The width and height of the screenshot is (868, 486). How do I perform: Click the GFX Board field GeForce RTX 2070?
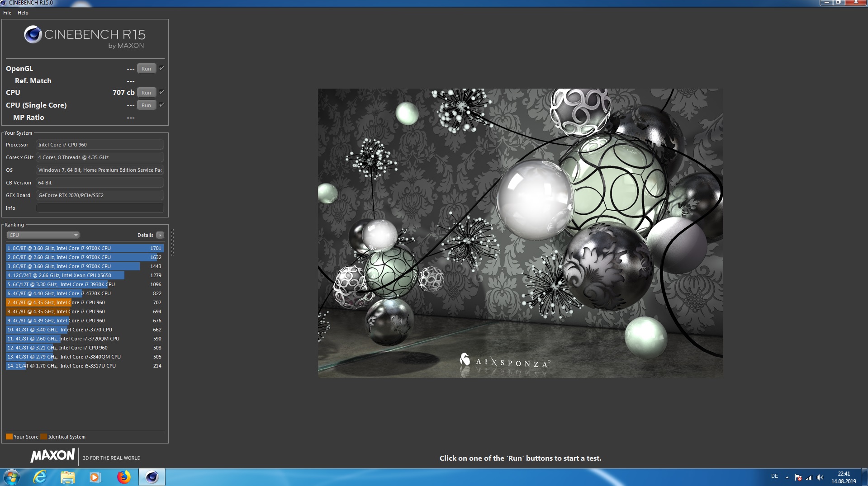(100, 195)
